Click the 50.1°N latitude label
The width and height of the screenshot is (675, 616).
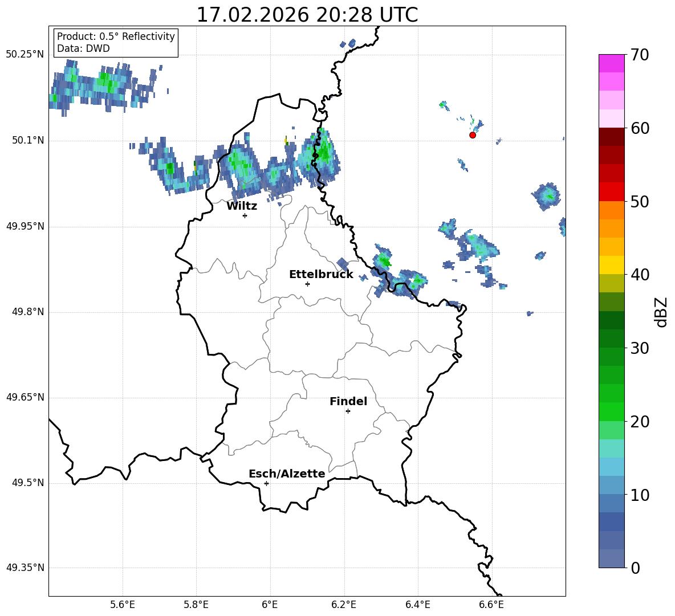point(28,140)
